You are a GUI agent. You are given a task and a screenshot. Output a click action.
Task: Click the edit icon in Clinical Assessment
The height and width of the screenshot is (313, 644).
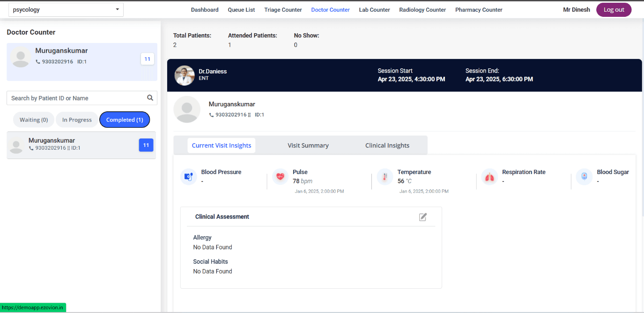422,217
